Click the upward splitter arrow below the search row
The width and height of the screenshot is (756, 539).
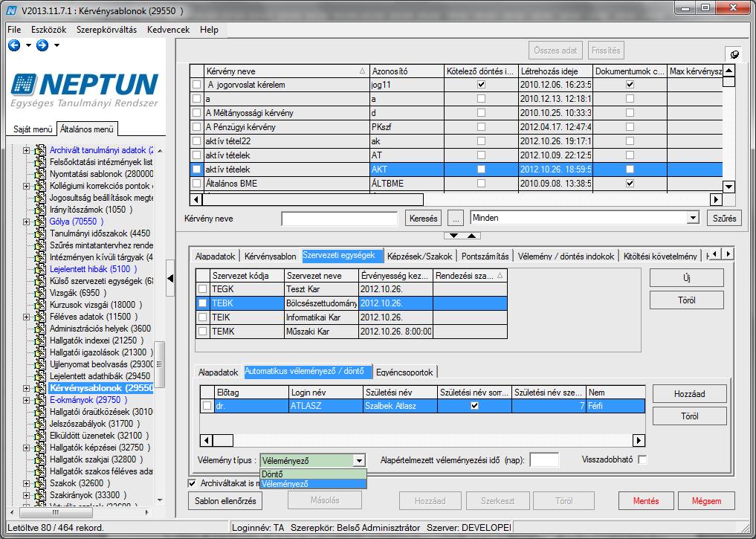pos(471,236)
